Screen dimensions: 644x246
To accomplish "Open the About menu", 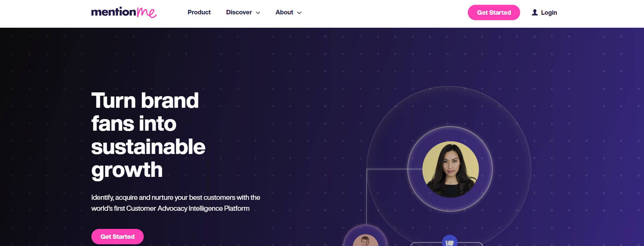I will (288, 12).
